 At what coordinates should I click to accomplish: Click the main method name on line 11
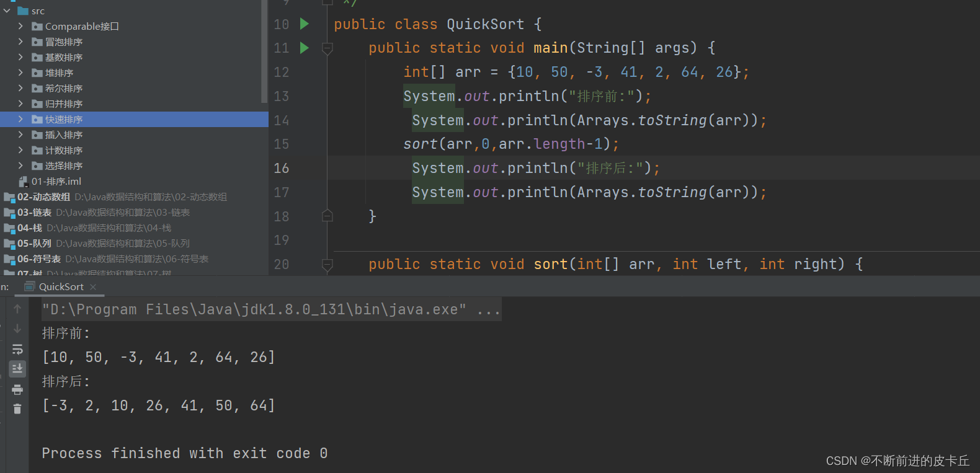(x=551, y=48)
